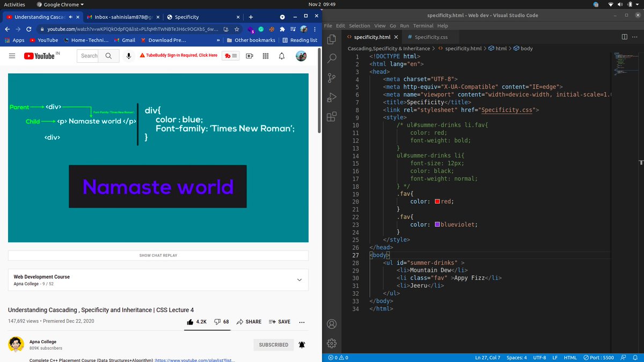Screen dimensions: 644x362
Task: Open the Chrome Extensions puzzle icon
Action: point(282,29)
